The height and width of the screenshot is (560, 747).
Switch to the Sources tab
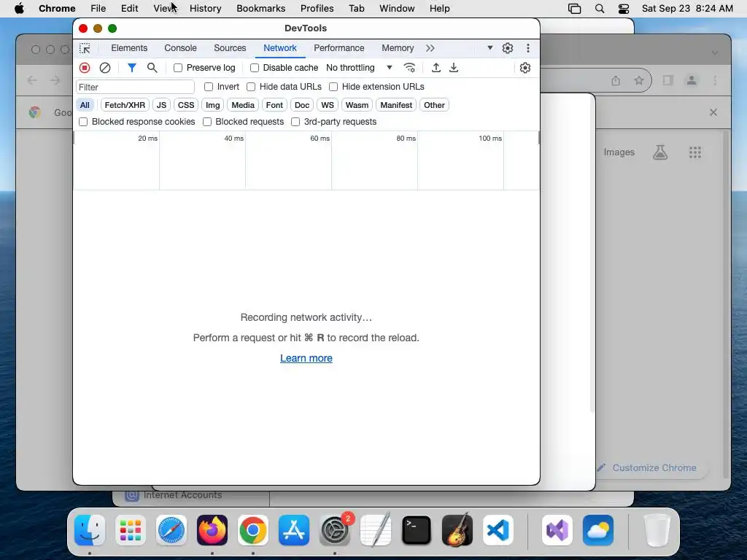pyautogui.click(x=230, y=48)
